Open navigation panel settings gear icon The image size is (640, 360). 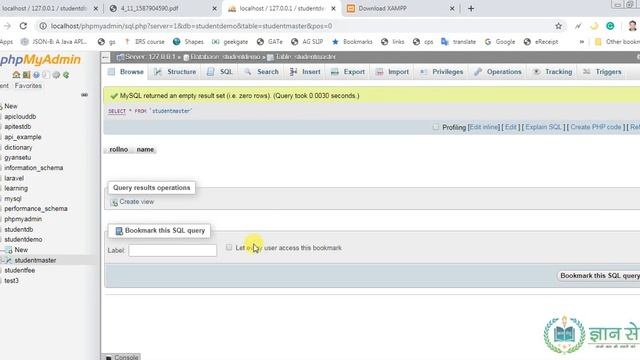tap(56, 75)
